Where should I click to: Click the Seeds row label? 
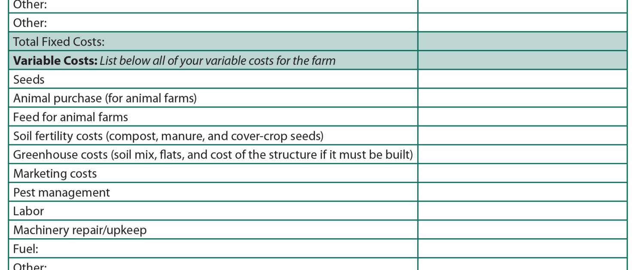(x=29, y=79)
